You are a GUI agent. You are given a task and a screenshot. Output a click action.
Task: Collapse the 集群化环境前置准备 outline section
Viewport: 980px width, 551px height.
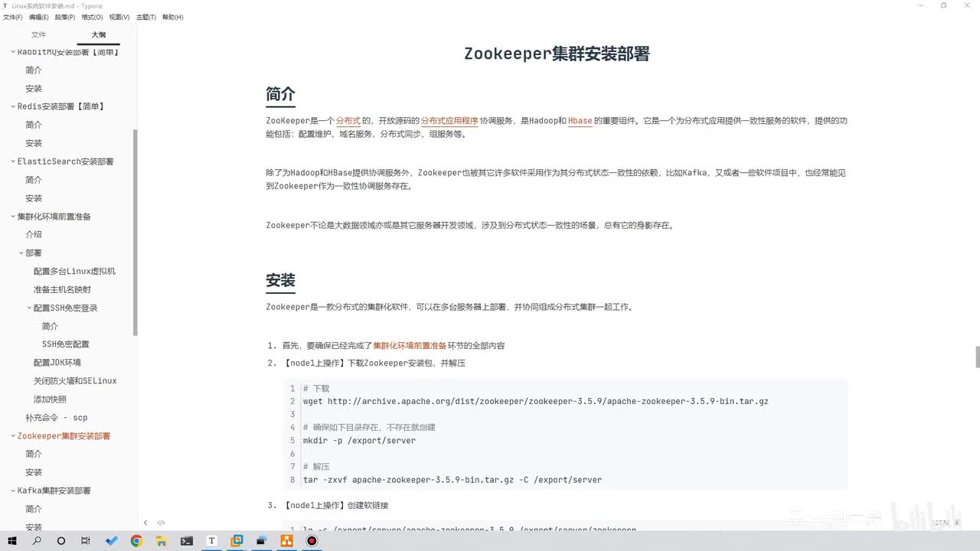pos(12,217)
